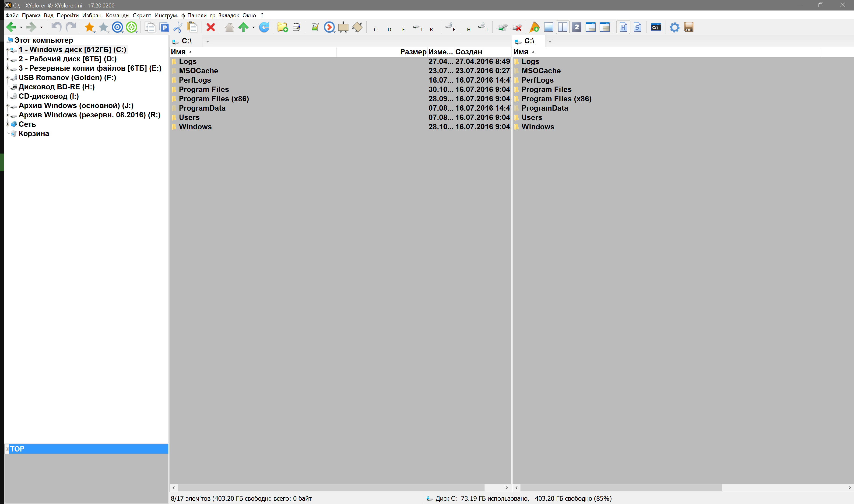Open Configuration via the blue gear icon

pyautogui.click(x=674, y=27)
